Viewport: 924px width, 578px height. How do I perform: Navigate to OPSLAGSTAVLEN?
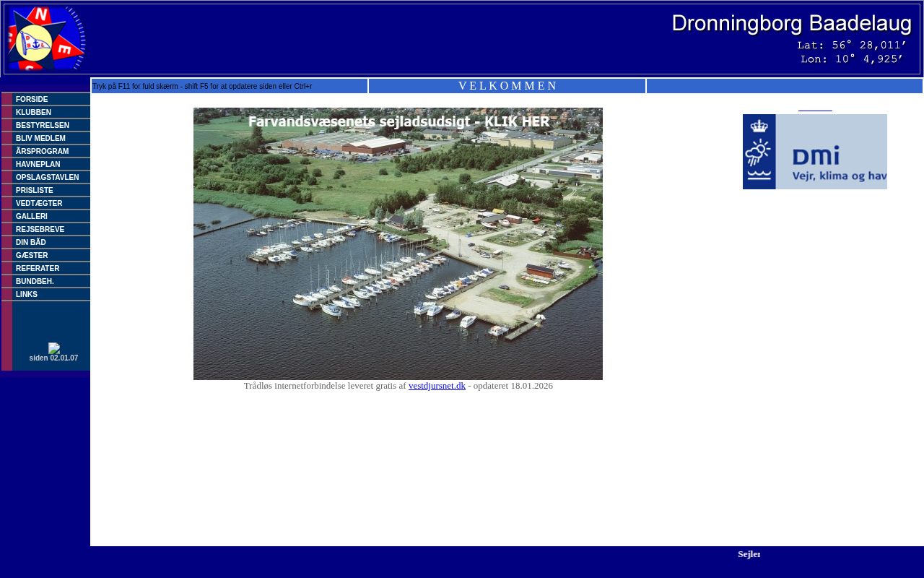point(47,178)
